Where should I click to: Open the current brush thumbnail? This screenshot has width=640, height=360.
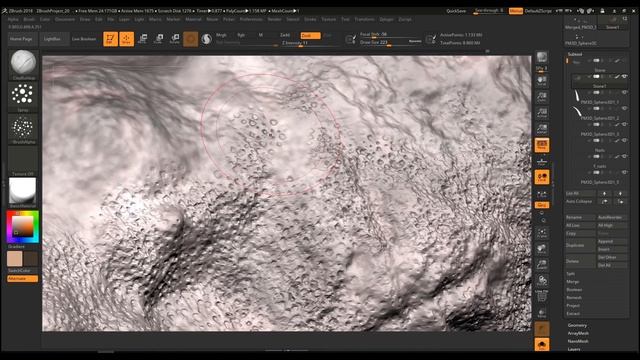pyautogui.click(x=23, y=64)
